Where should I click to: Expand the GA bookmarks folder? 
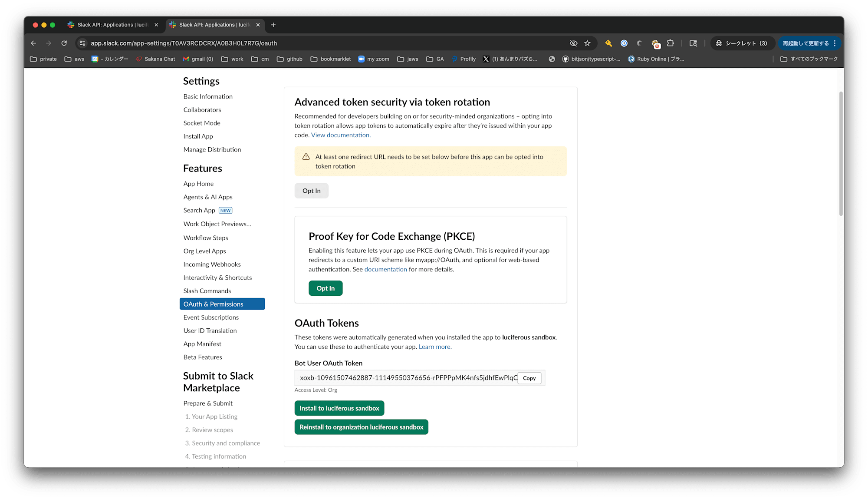point(435,59)
